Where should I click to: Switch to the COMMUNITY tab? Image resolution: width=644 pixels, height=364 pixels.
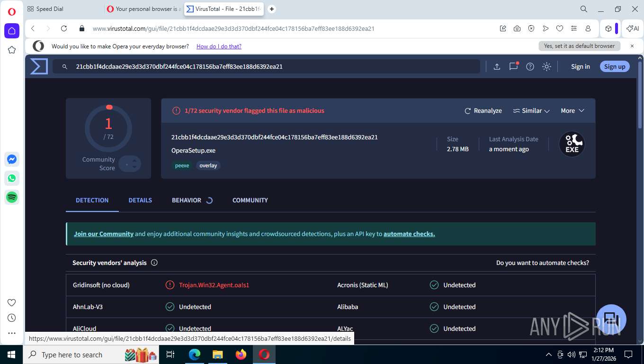pos(250,200)
